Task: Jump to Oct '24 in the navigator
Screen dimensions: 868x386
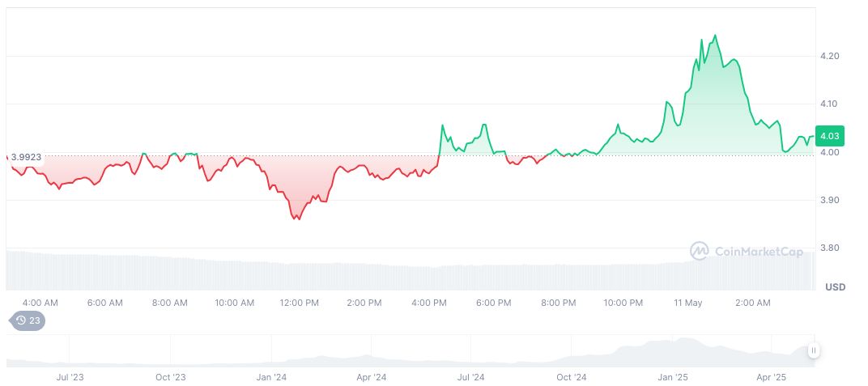Action: (572, 377)
